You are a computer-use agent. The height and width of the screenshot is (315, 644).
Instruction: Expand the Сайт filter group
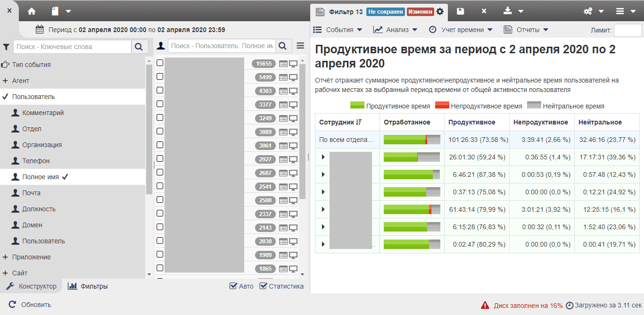pyautogui.click(x=5, y=273)
